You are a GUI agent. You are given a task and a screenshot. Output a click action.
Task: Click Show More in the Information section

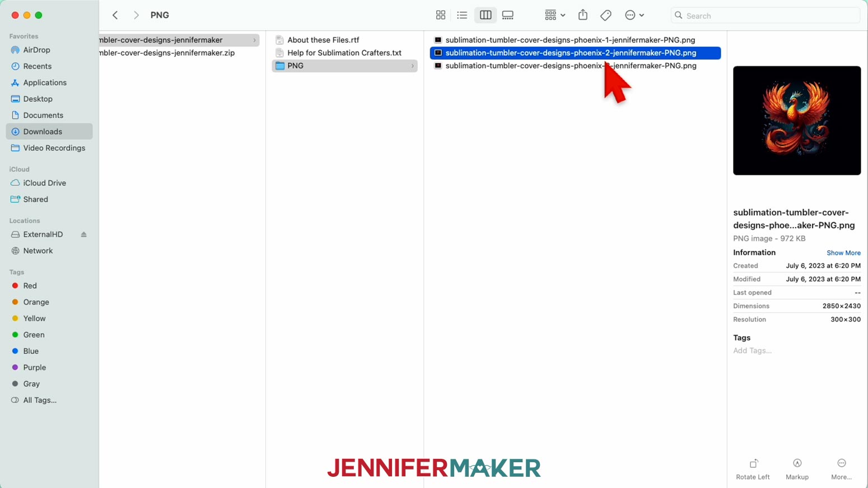[x=843, y=253]
